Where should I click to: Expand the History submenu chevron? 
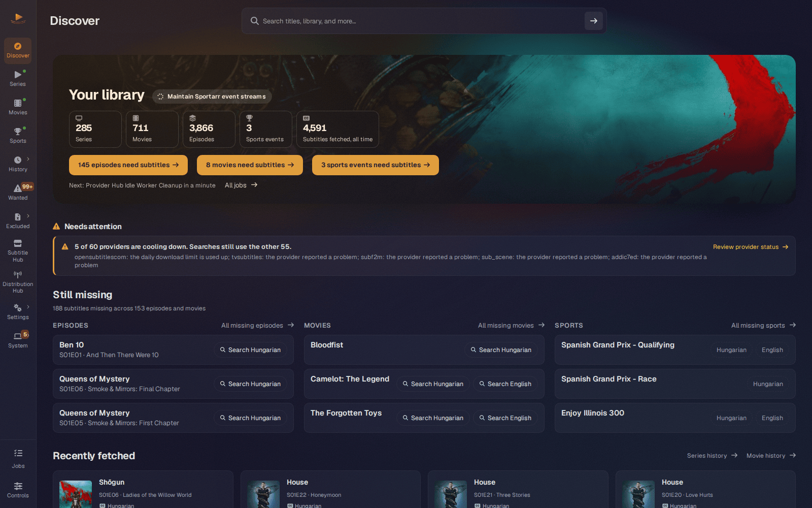[28, 159]
